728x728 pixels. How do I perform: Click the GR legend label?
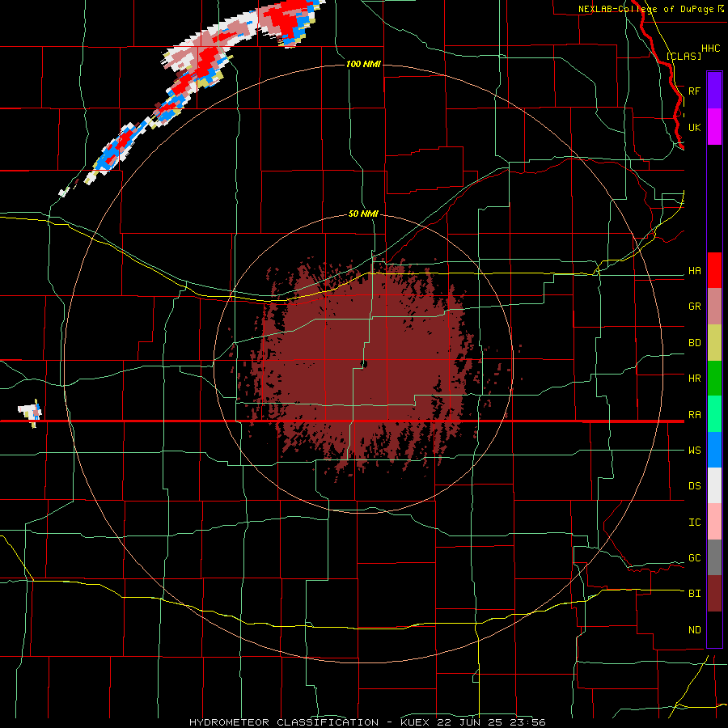tap(695, 307)
